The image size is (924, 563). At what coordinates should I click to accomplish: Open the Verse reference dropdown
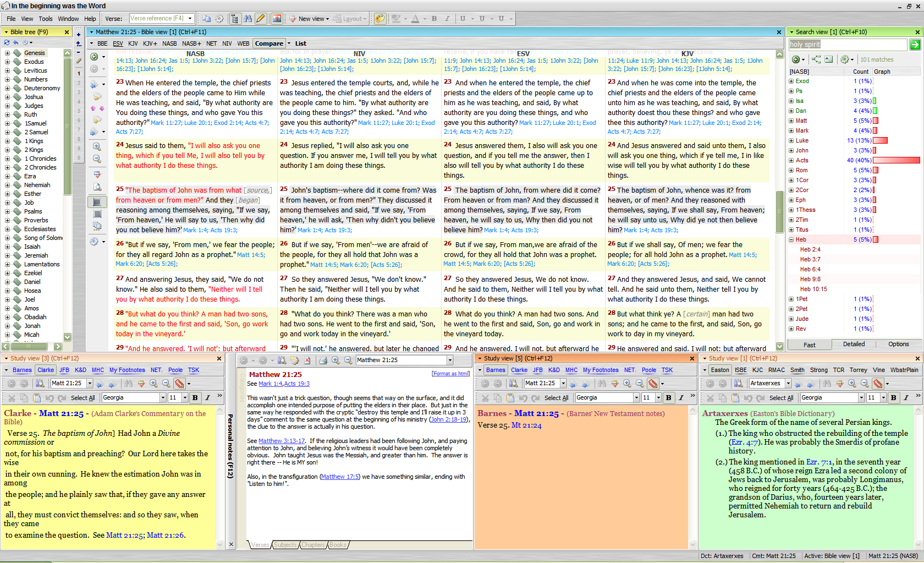click(190, 19)
